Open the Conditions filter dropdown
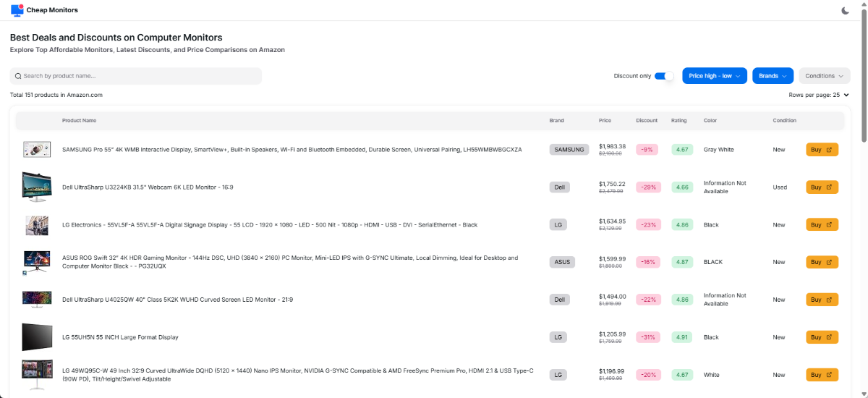 pyautogui.click(x=825, y=76)
